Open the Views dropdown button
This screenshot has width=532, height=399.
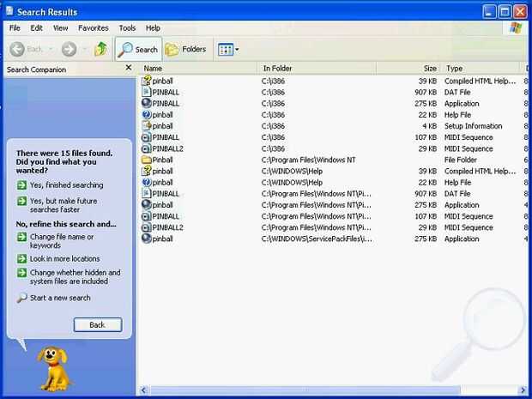[228, 50]
